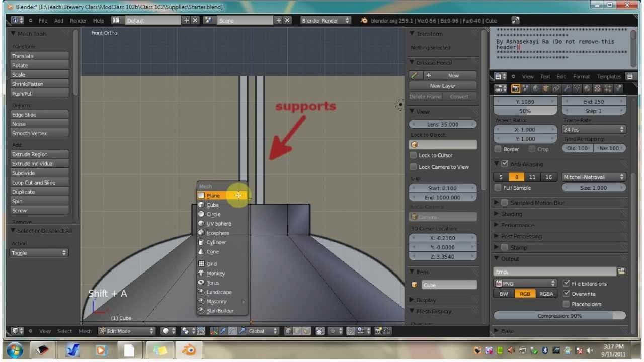The height and width of the screenshot is (362, 644).
Task: Enable the Sampled Motion Blur checkbox
Action: point(505,203)
